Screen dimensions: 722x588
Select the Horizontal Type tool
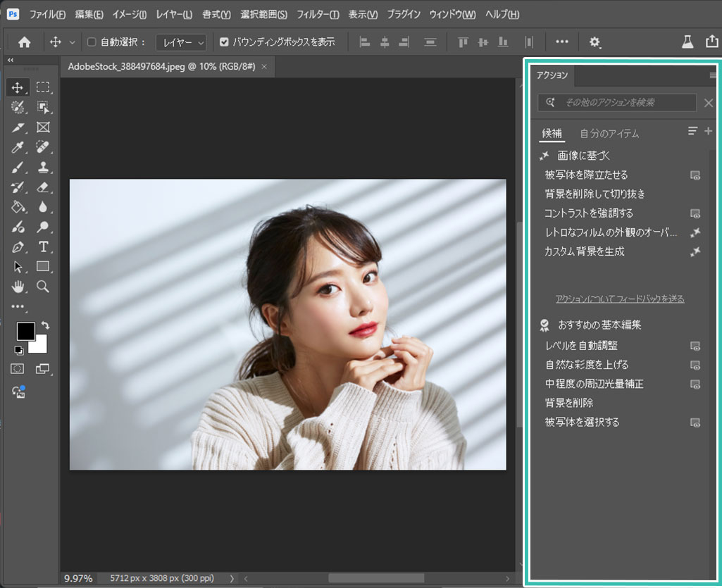pyautogui.click(x=43, y=247)
